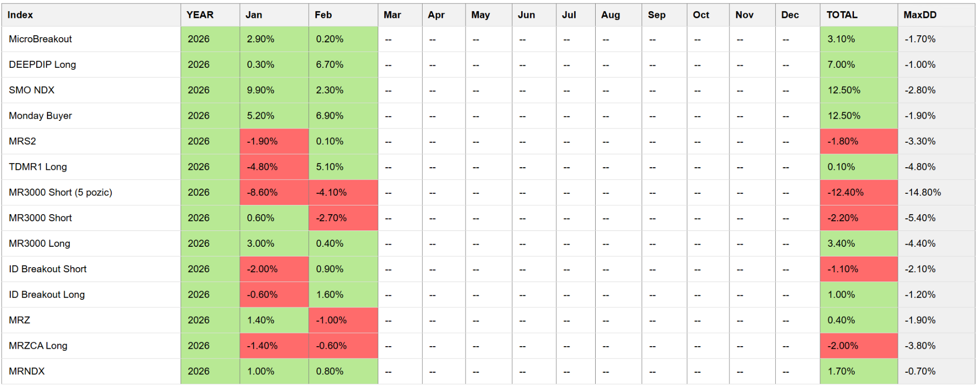Image resolution: width=980 pixels, height=388 pixels.
Task: Select the SMO NDX Jan 9.90% cell
Action: point(261,90)
